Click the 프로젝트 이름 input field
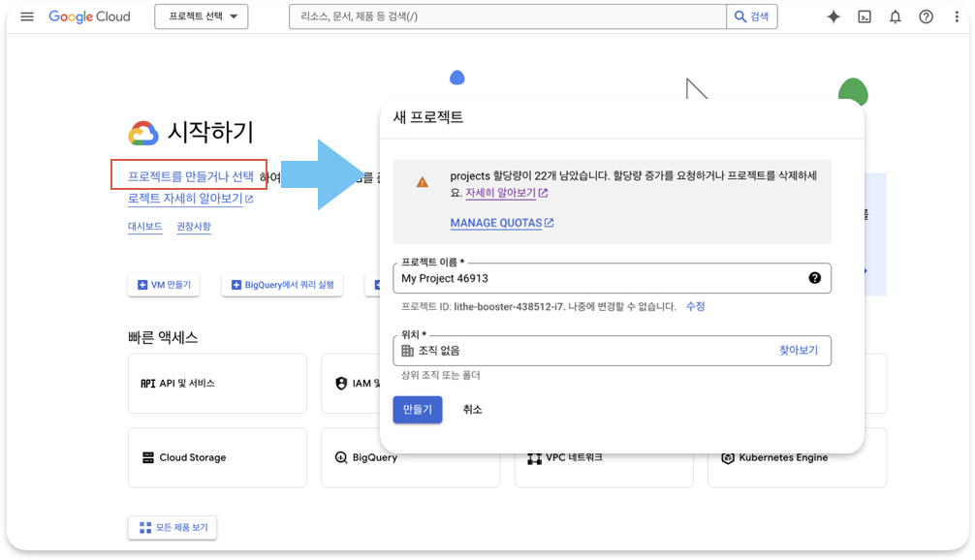975x560 pixels. [612, 278]
